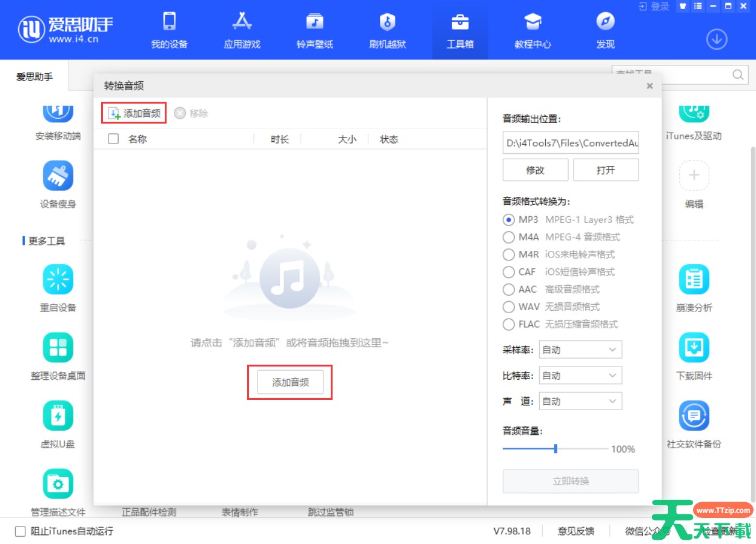Go to the 刷机越狱 tab
This screenshot has width=756, height=544.
[x=387, y=30]
